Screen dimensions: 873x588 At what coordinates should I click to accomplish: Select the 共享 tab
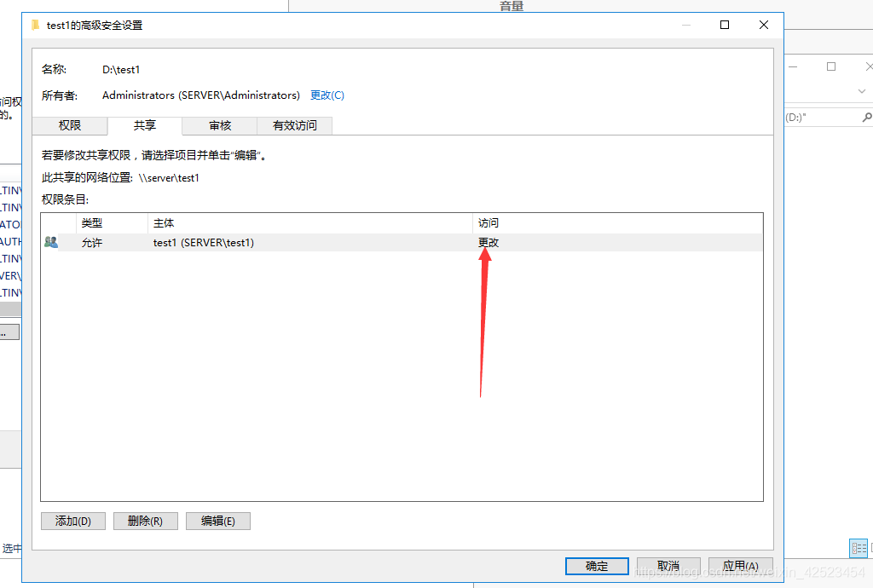click(145, 125)
